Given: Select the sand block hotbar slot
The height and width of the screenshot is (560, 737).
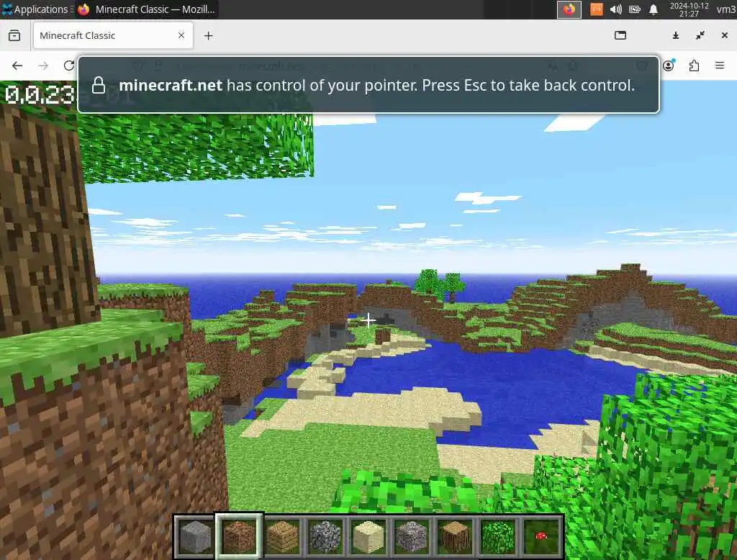Looking at the screenshot, I should (368, 536).
